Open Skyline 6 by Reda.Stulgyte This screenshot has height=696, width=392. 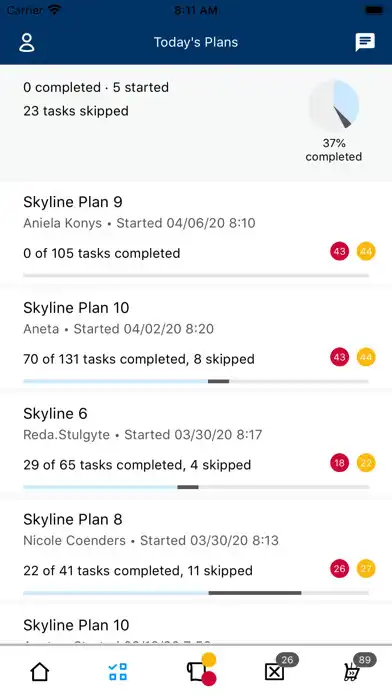(x=196, y=445)
